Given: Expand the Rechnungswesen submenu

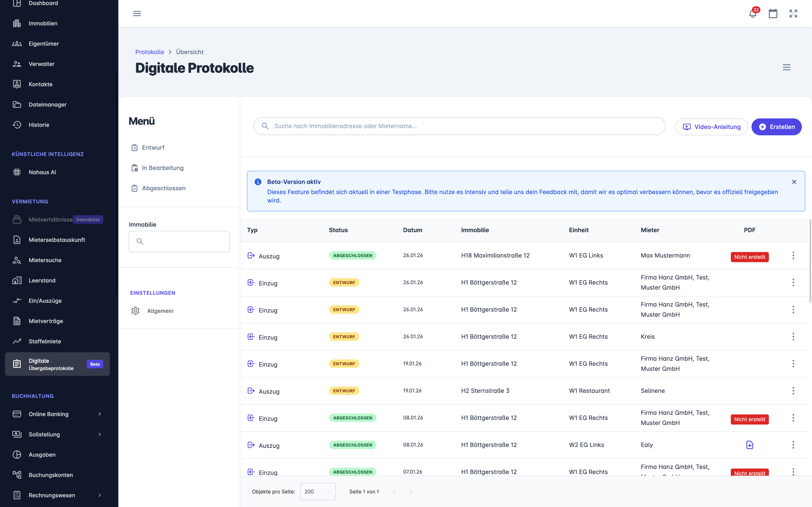Looking at the screenshot, I should click(100, 495).
